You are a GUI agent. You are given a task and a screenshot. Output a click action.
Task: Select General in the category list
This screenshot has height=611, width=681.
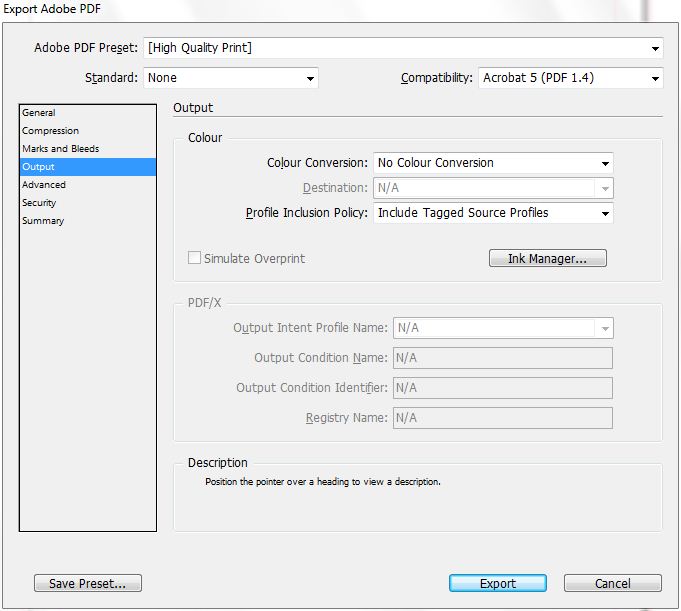(x=87, y=113)
